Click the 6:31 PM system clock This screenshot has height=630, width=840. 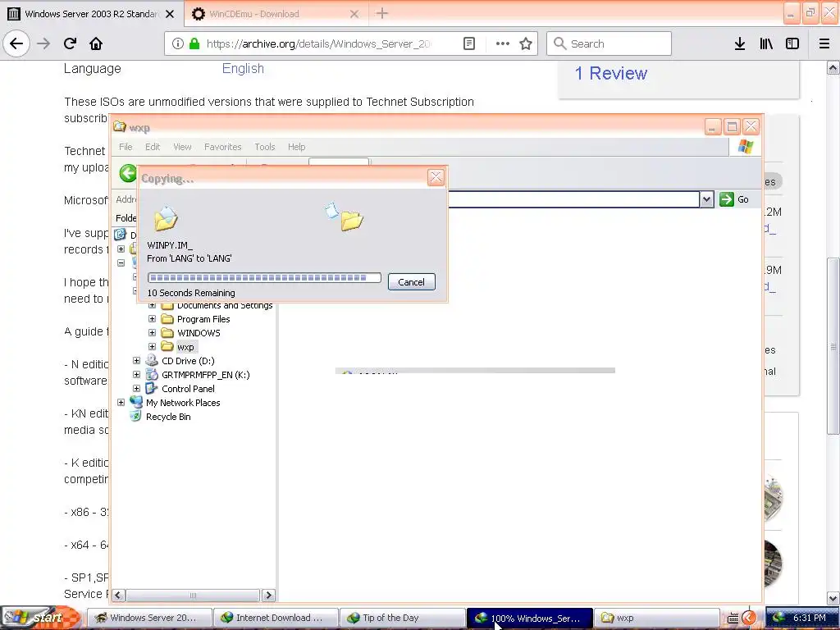pos(809,618)
